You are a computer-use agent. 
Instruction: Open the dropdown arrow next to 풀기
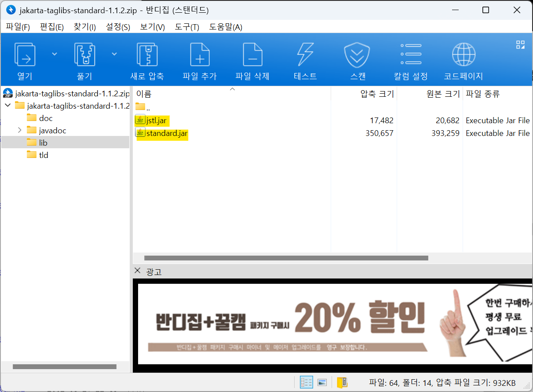114,54
